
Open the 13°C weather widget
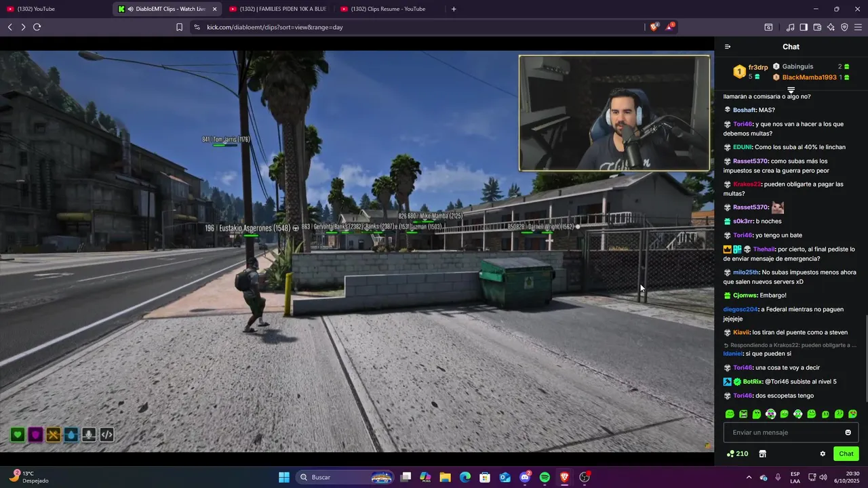(x=28, y=477)
